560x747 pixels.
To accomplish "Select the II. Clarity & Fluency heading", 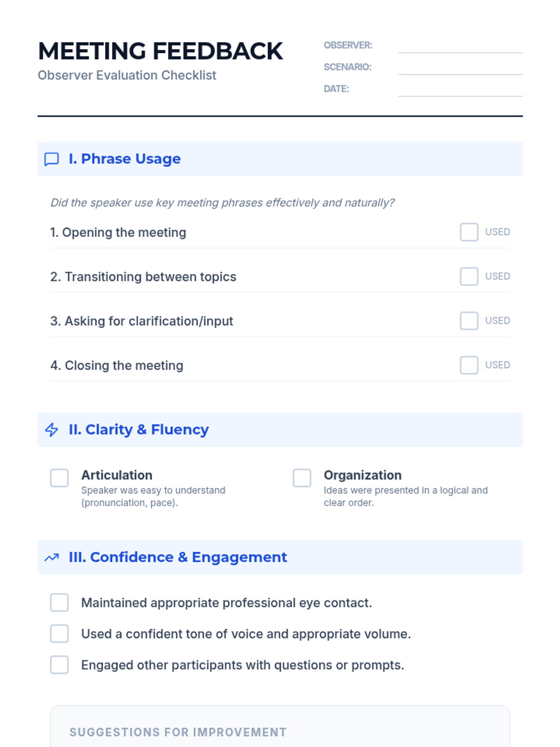I will (x=139, y=430).
